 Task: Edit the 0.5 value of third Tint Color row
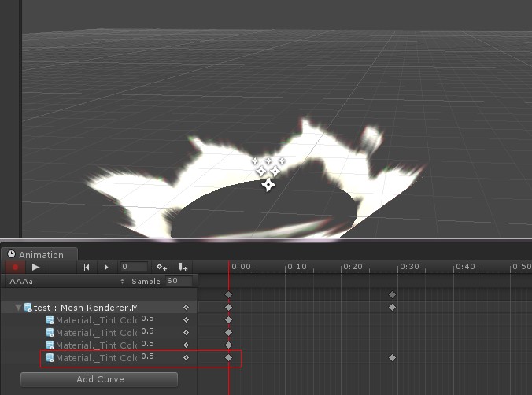148,344
